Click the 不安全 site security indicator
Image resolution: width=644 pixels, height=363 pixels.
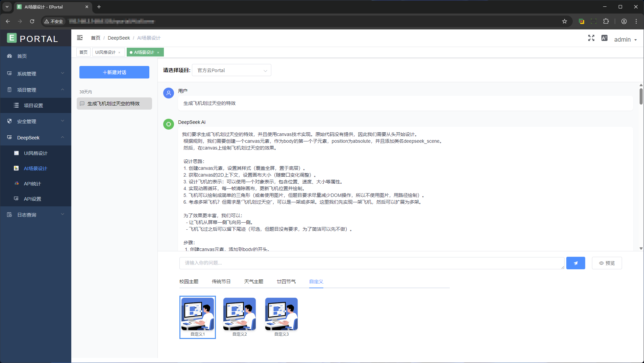coord(54,21)
